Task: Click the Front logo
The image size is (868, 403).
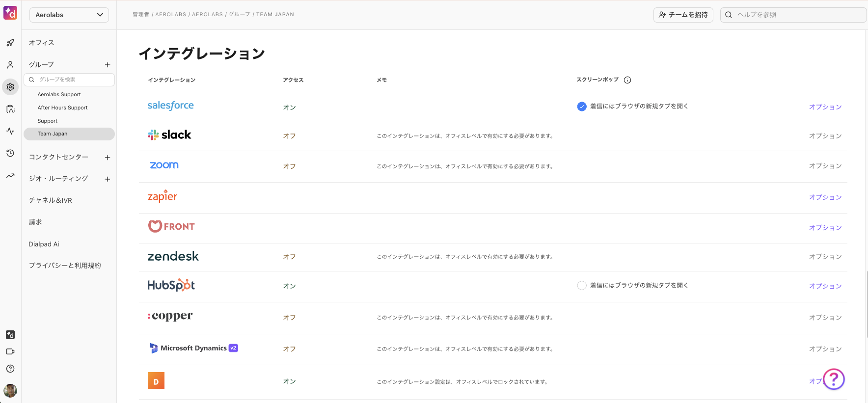Action: tap(171, 226)
